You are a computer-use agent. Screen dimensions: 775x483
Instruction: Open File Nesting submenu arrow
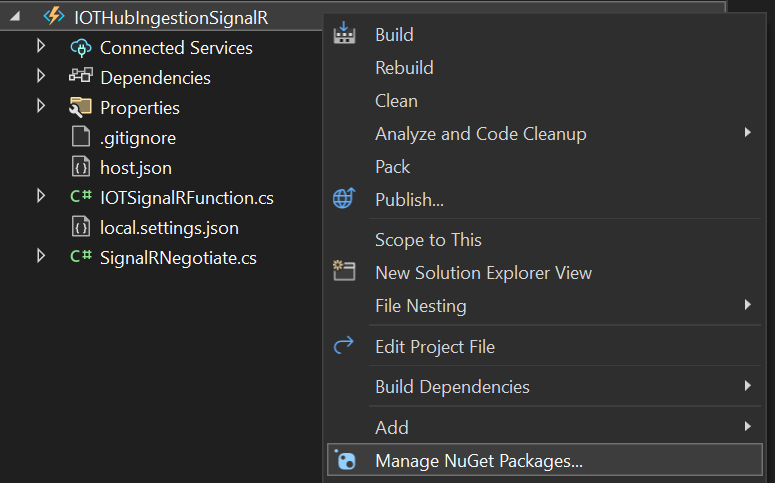748,305
